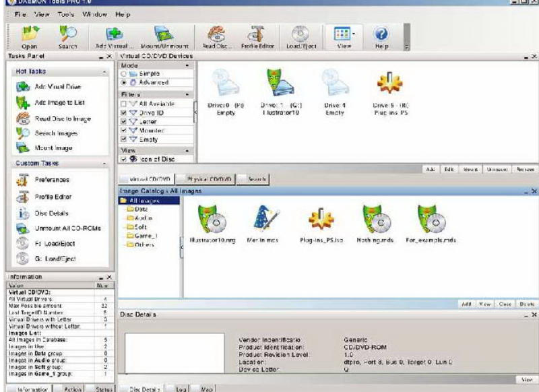Open Preferences in Custom Tasks
The height and width of the screenshot is (392, 539).
coord(42,180)
